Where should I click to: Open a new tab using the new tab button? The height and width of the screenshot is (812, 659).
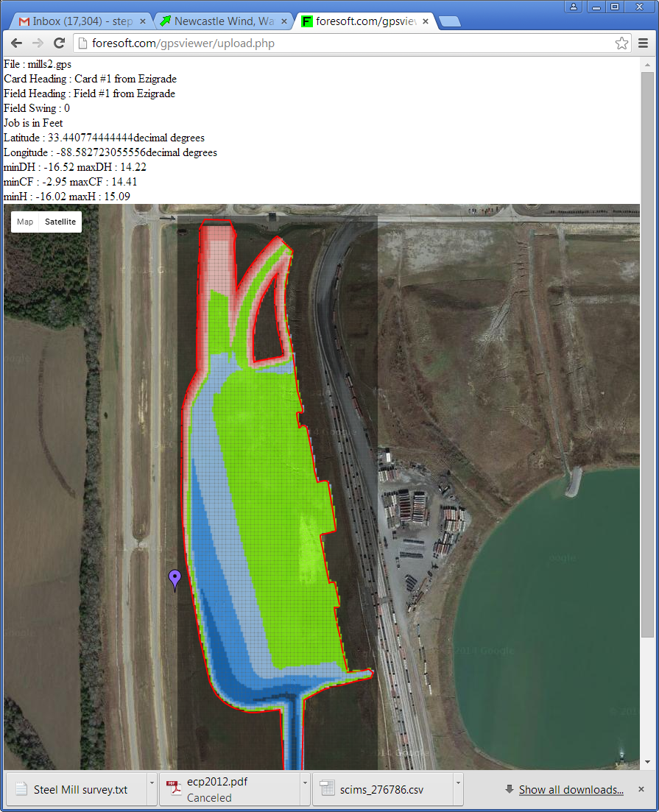449,21
